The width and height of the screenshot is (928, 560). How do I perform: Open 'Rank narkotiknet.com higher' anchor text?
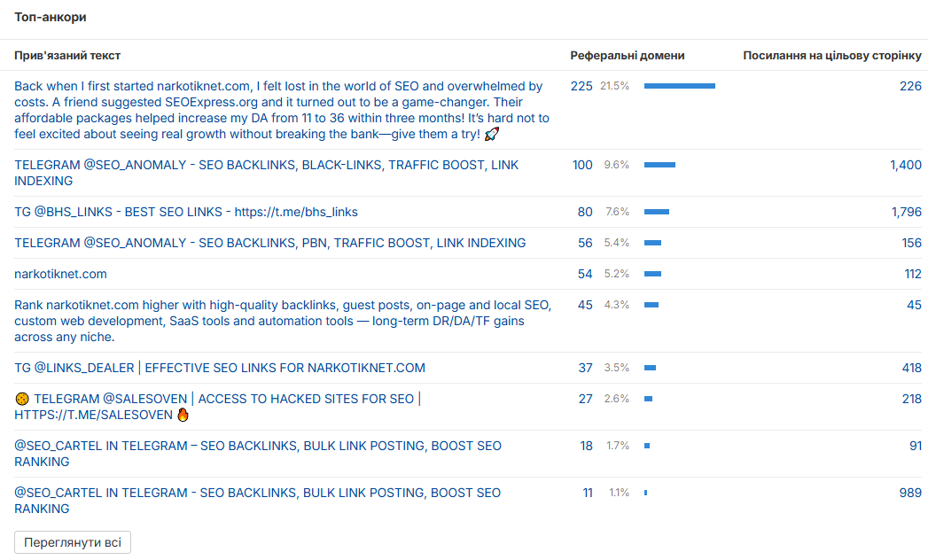[x=283, y=321]
